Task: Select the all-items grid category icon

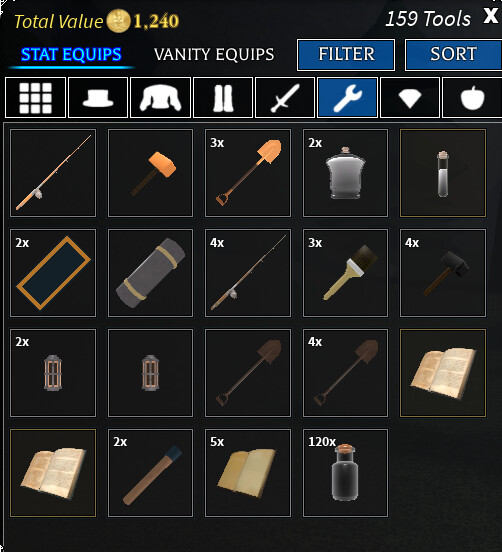Action: [35, 98]
